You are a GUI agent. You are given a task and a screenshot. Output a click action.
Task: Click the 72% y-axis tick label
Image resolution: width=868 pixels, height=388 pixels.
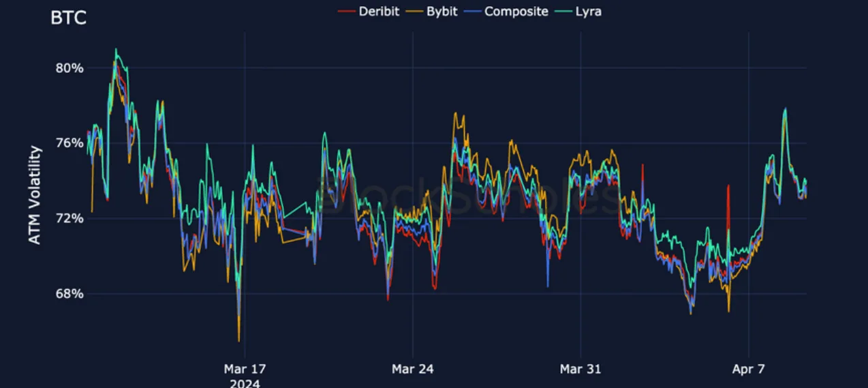point(70,218)
